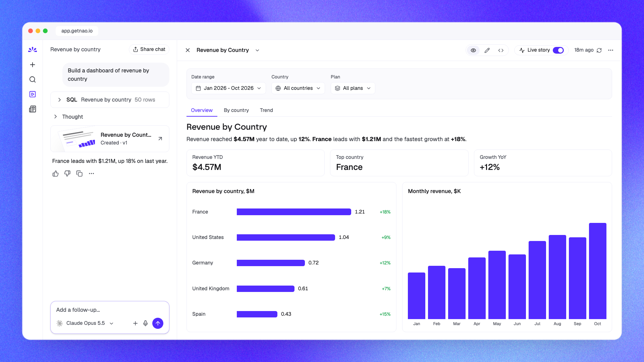644x362 pixels.
Task: Click the Spain +15% growth value
Action: coord(385,314)
